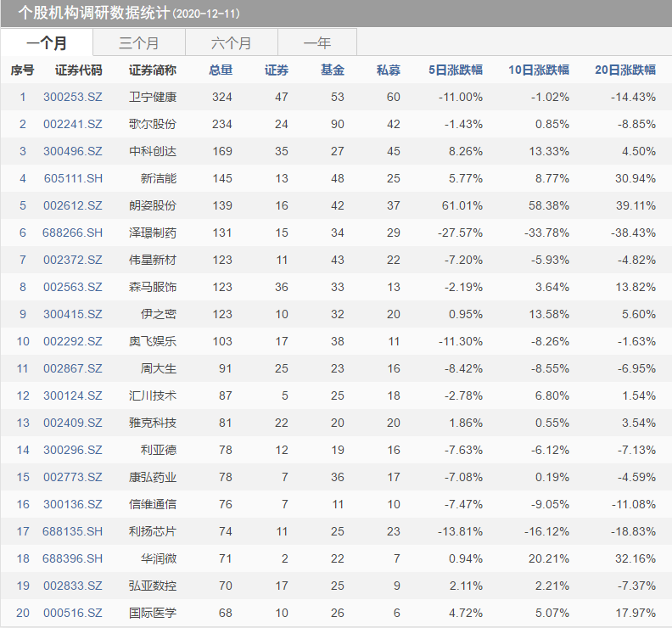The width and height of the screenshot is (672, 628).
Task: Click the stock name 周大生
Action: click(159, 368)
